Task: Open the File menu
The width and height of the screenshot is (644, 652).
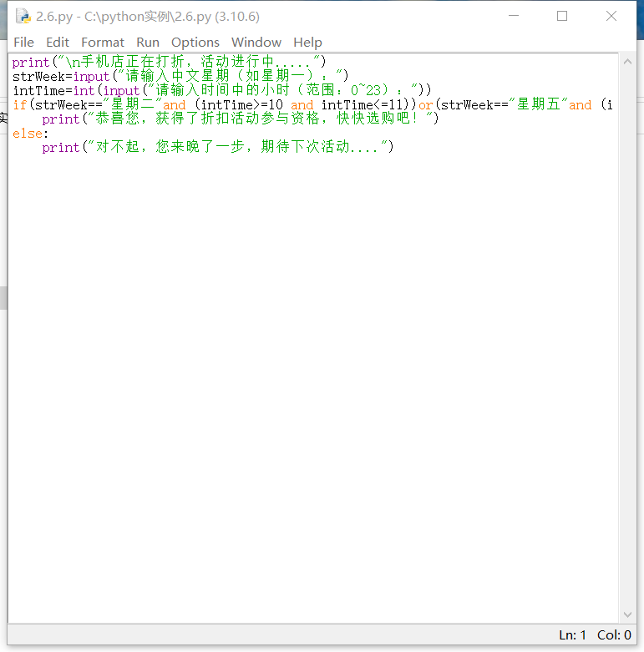Action: point(23,42)
